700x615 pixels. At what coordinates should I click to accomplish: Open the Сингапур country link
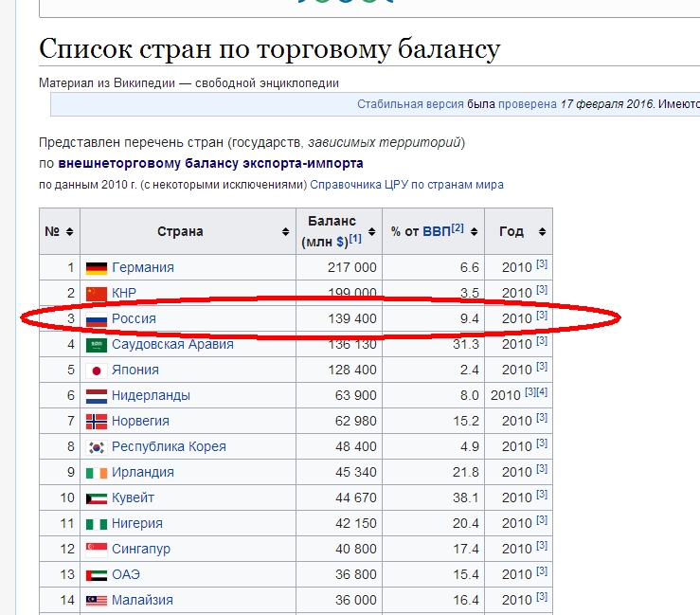pyautogui.click(x=141, y=549)
